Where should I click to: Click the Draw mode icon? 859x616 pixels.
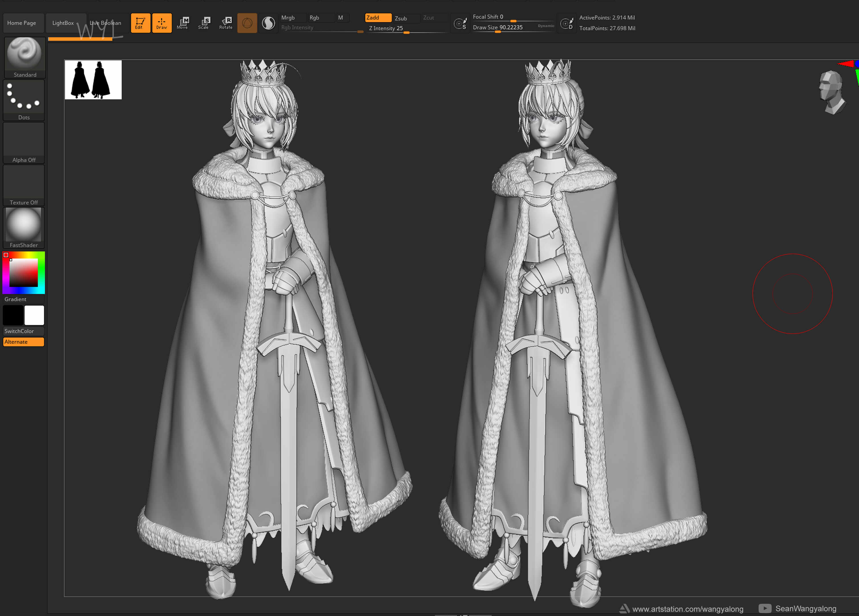click(162, 23)
